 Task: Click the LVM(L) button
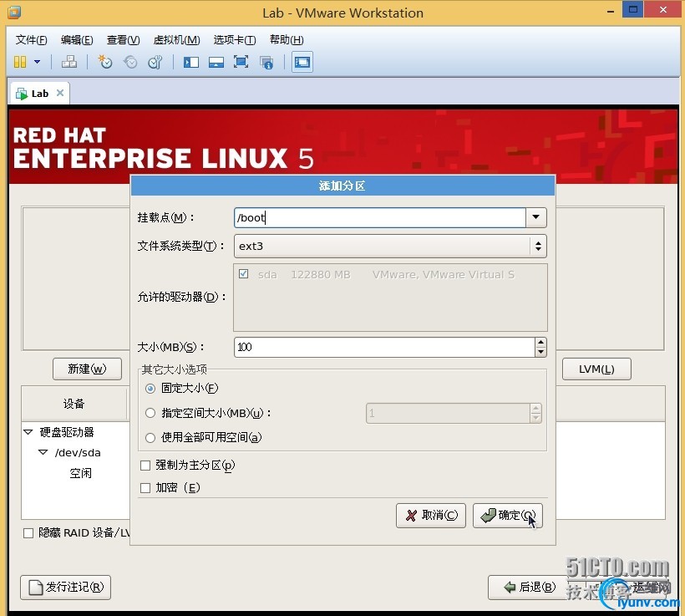tap(596, 369)
